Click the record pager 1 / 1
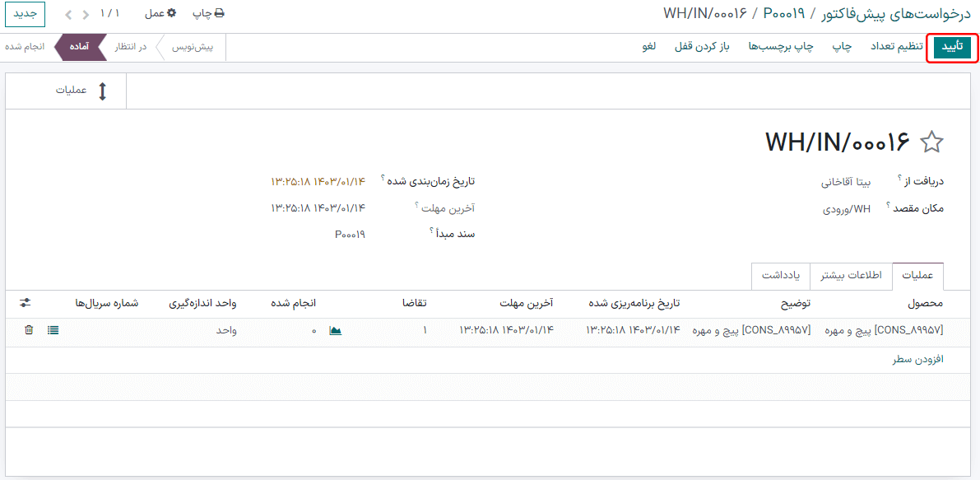 [109, 13]
